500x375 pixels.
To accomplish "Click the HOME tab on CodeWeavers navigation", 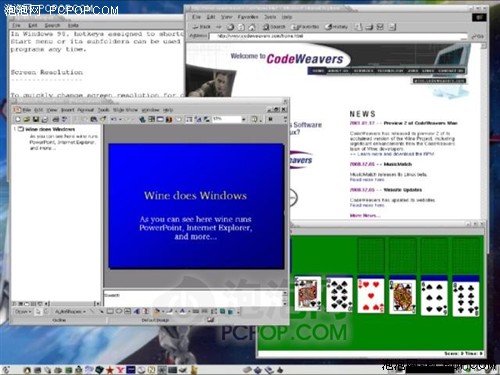I will (318, 71).
